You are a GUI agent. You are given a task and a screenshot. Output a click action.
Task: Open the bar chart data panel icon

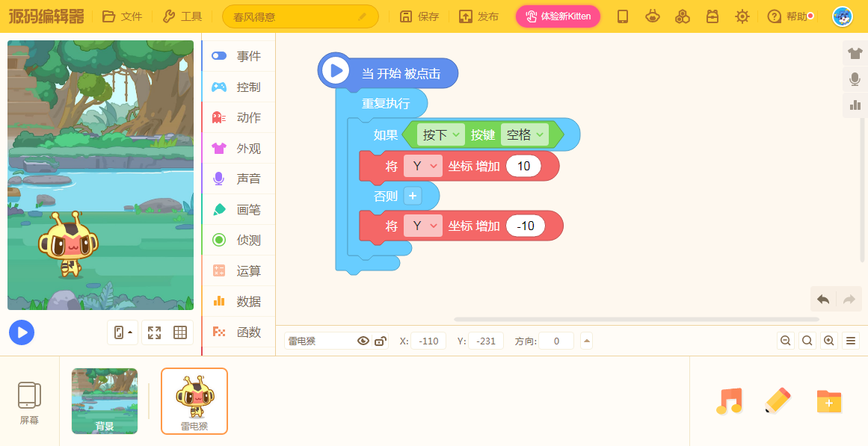[x=855, y=105]
